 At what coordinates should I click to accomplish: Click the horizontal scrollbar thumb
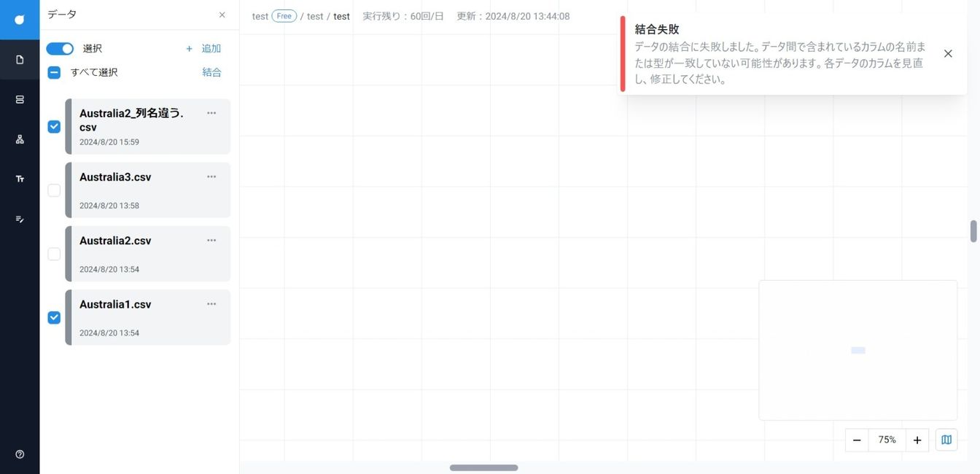pyautogui.click(x=484, y=467)
